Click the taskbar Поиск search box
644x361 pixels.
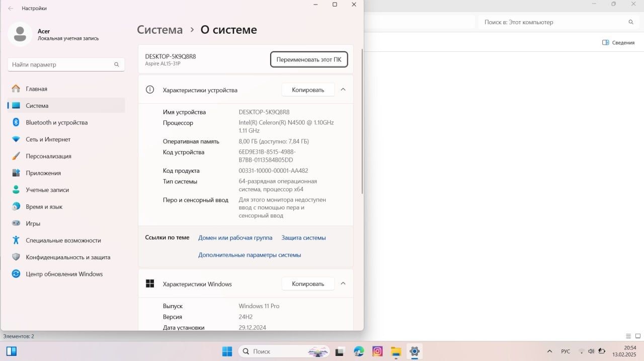(x=284, y=351)
